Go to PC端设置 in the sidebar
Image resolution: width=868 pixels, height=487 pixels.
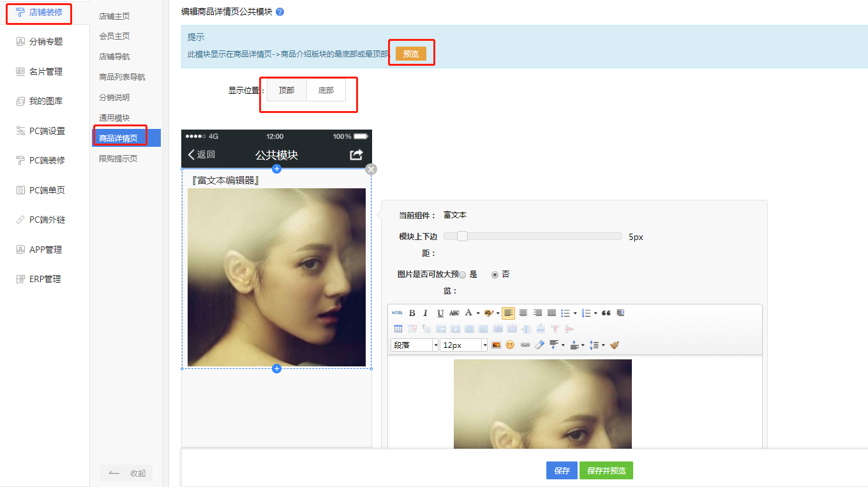pyautogui.click(x=47, y=131)
